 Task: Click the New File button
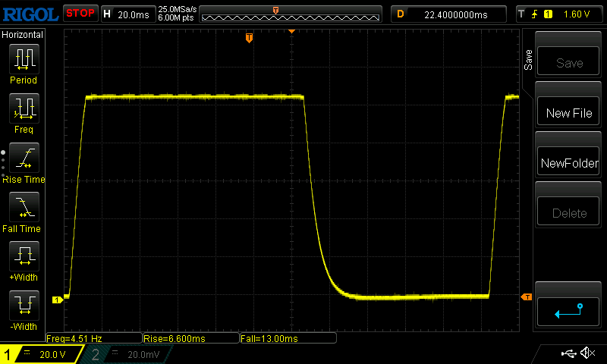click(x=568, y=111)
